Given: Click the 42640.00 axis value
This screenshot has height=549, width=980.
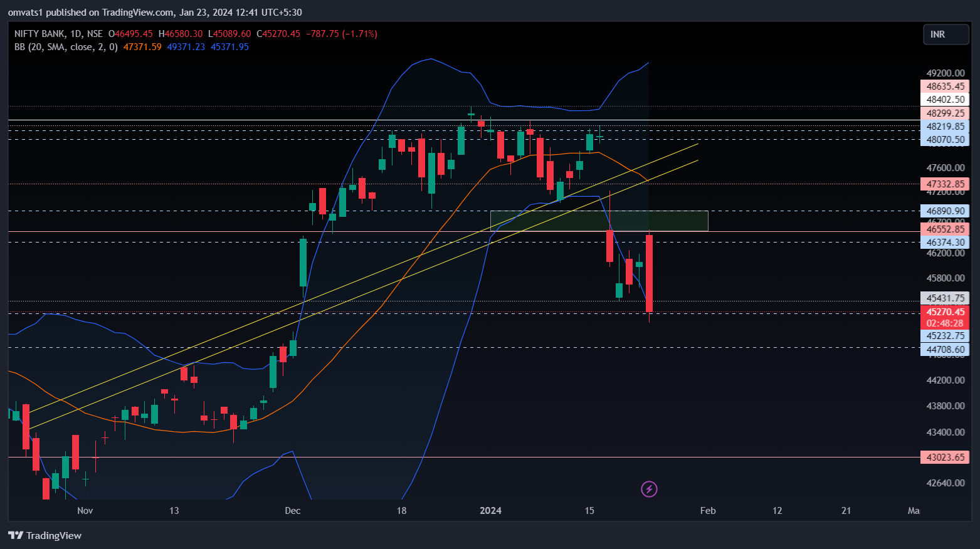Looking at the screenshot, I should pos(946,483).
